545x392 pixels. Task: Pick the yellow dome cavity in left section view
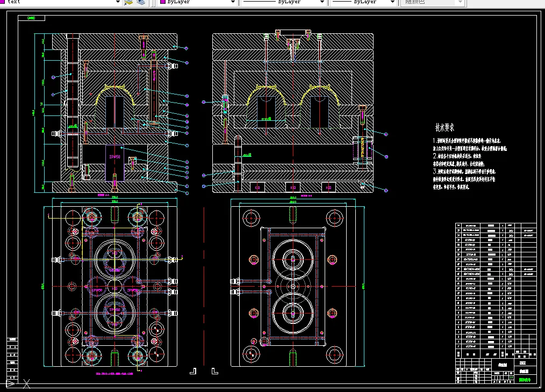(116, 92)
